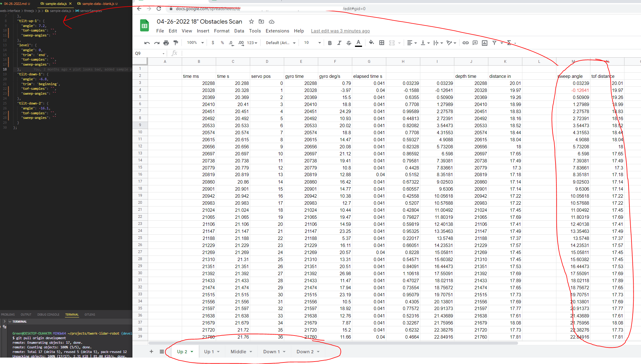The height and width of the screenshot is (364, 641).
Task: Click the Undo icon in Sheets toolbar
Action: click(x=147, y=43)
